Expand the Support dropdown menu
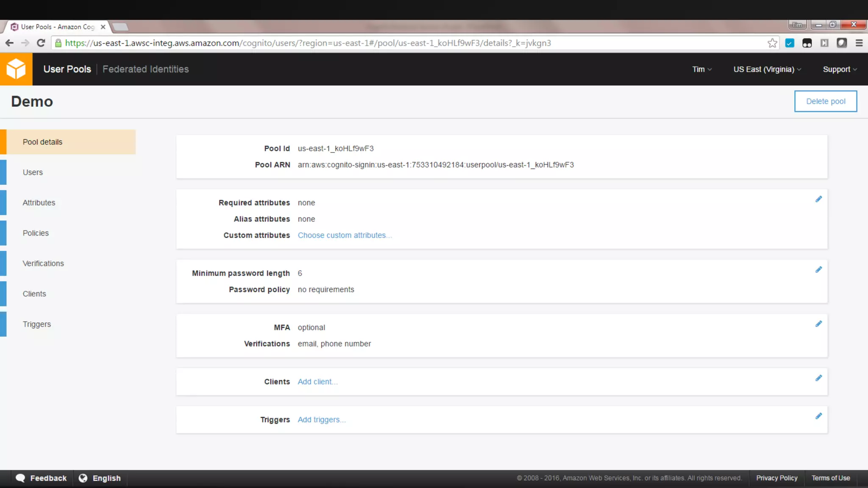 click(840, 69)
